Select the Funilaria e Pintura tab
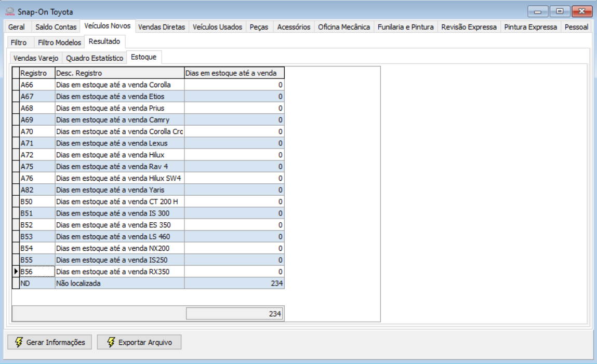The image size is (597, 364). [405, 27]
